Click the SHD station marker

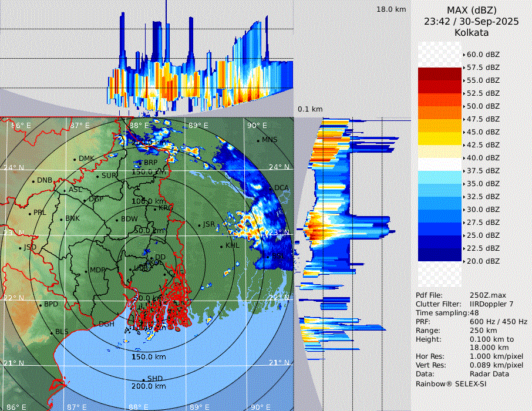pos(143,379)
